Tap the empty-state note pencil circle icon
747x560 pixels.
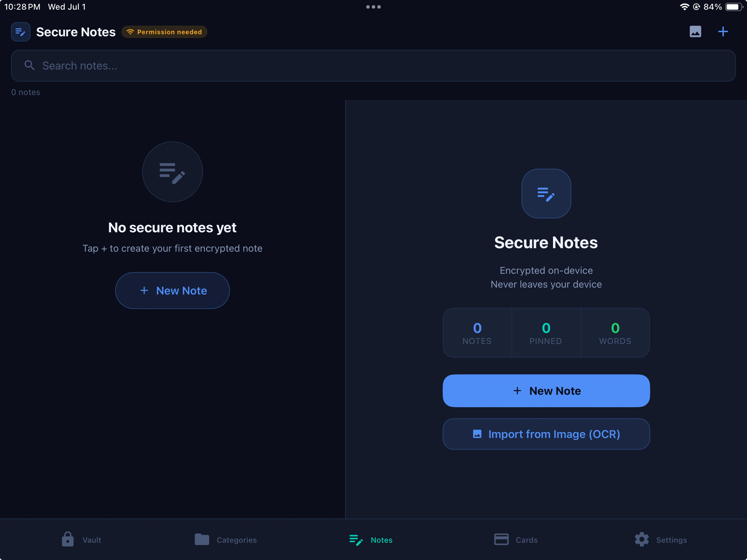(173, 172)
